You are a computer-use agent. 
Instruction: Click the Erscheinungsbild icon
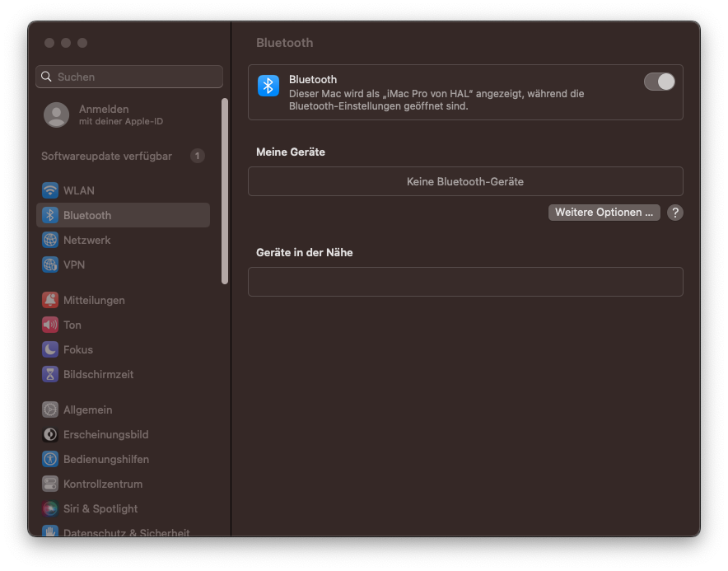(50, 434)
